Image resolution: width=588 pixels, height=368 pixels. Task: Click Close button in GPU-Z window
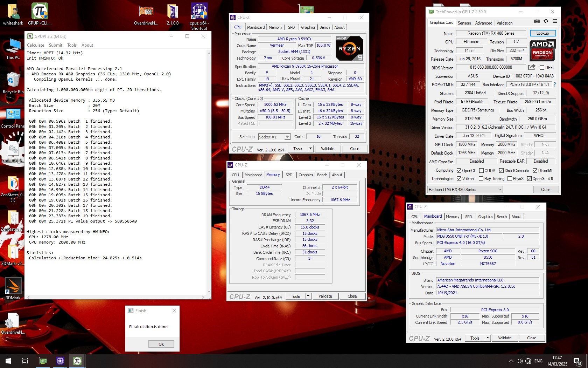[x=546, y=190]
